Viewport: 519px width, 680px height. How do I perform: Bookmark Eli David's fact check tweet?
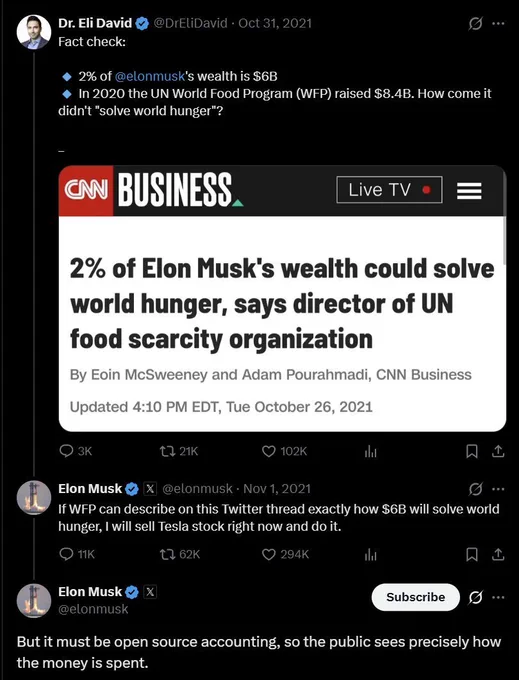472,451
